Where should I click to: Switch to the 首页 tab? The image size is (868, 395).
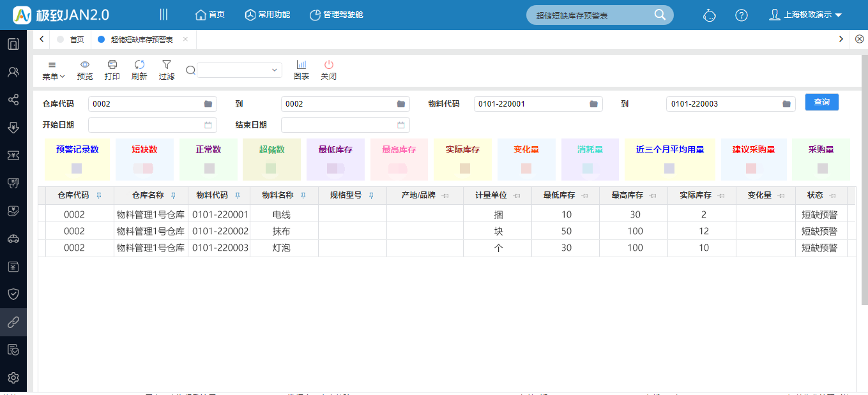pos(77,40)
